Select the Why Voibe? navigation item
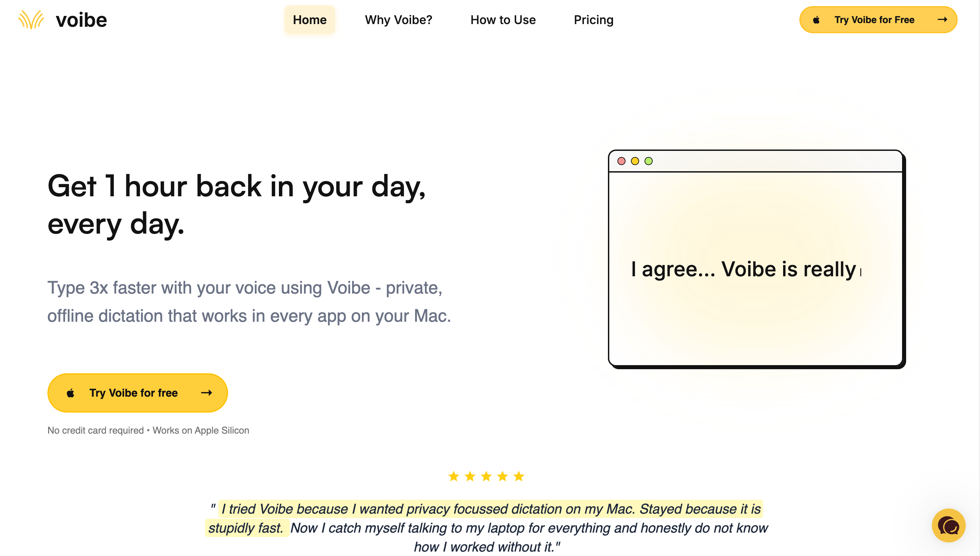 click(x=399, y=20)
